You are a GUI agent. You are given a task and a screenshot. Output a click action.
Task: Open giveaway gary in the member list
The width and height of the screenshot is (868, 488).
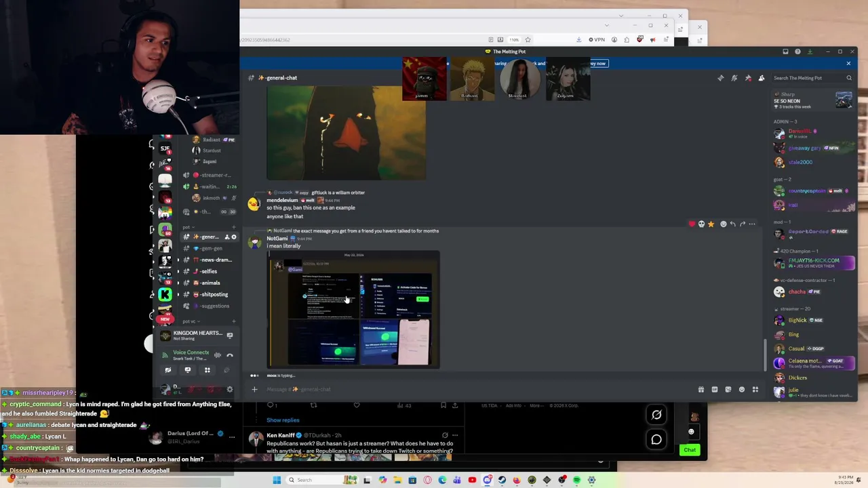pos(805,148)
